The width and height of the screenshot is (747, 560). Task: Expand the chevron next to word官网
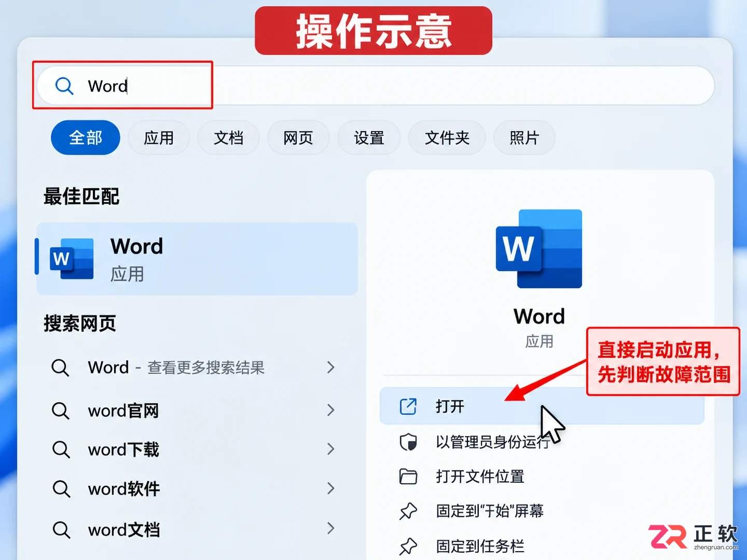pyautogui.click(x=331, y=410)
